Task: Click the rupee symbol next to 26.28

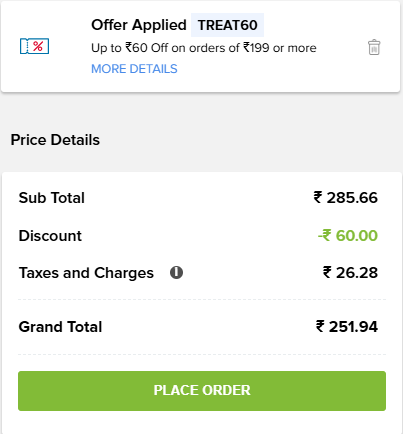Action: 327,272
